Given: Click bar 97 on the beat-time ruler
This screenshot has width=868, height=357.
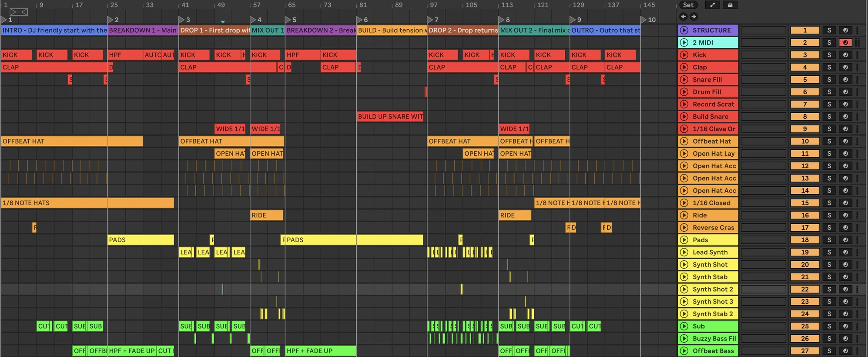Looking at the screenshot, I should [434, 5].
